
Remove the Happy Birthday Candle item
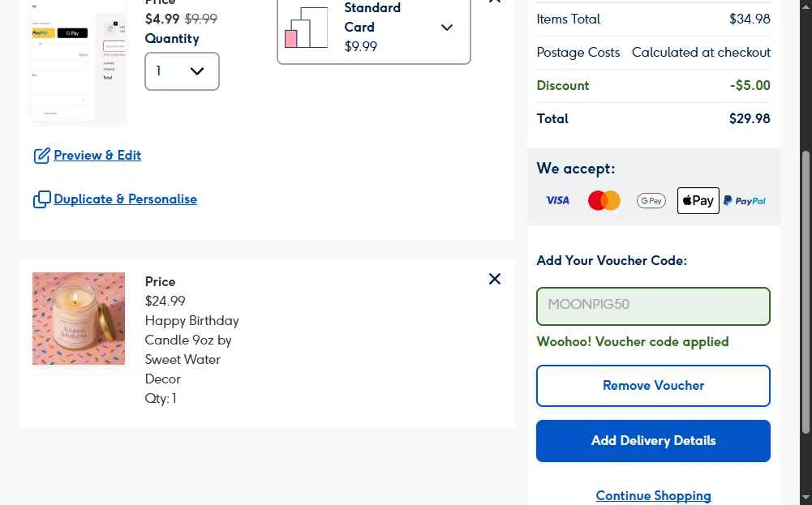coord(495,279)
